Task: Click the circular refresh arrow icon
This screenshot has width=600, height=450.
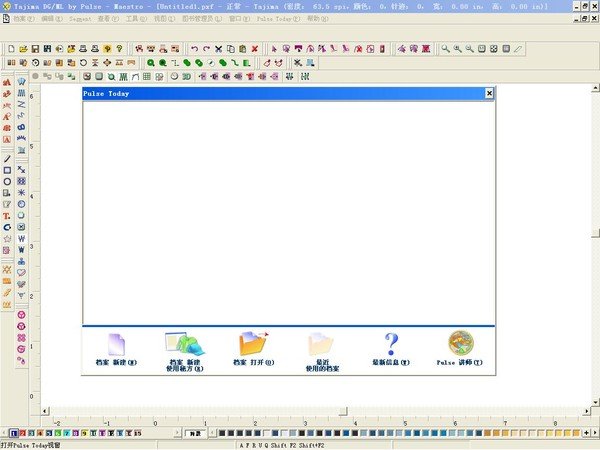Action: click(83, 63)
